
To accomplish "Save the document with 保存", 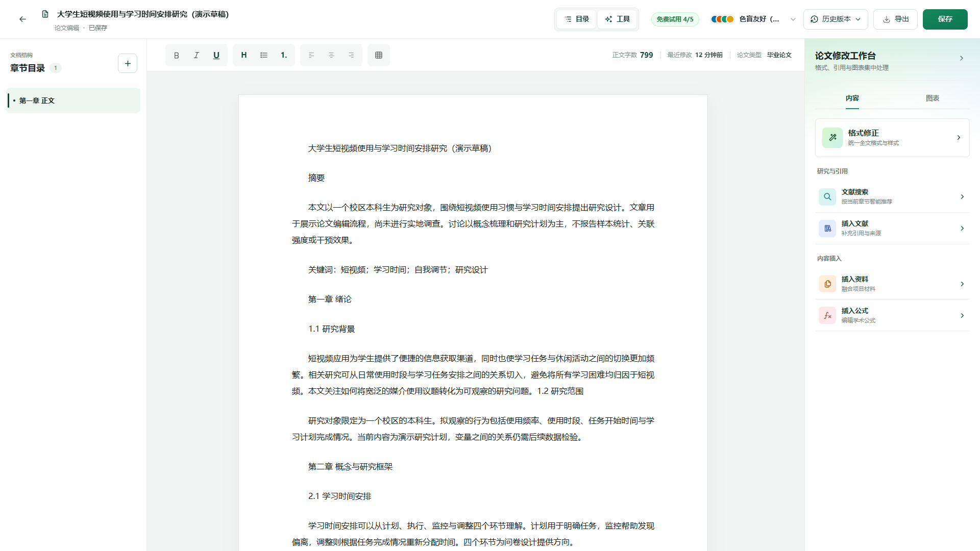I will click(945, 19).
